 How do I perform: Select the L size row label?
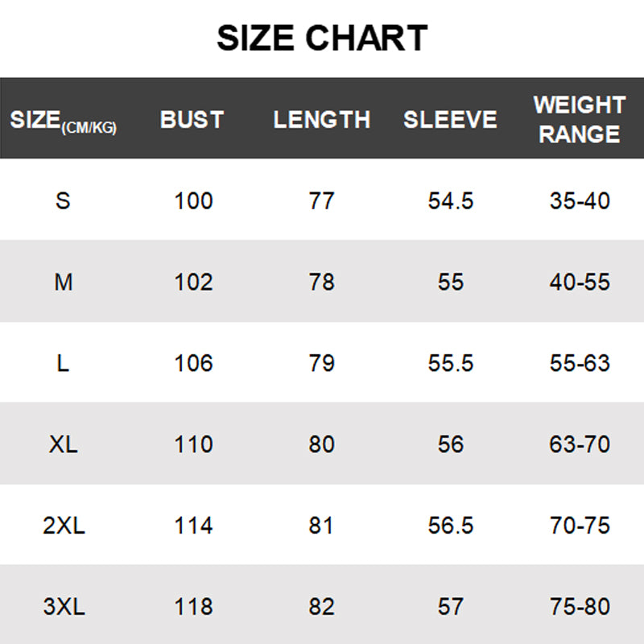[63, 364]
